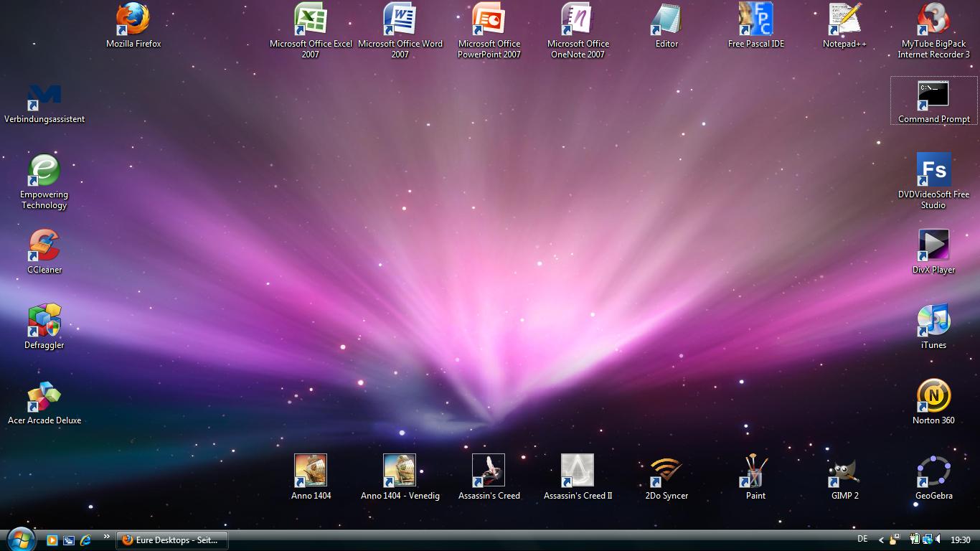Select the iTunes desktop icon
The height and width of the screenshot is (551, 980).
click(933, 327)
